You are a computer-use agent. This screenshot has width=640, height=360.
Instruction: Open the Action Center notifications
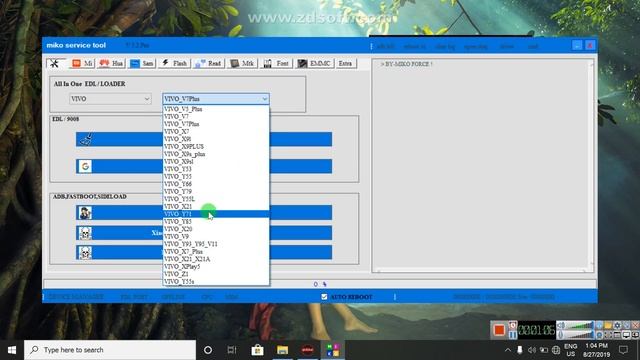click(623, 350)
